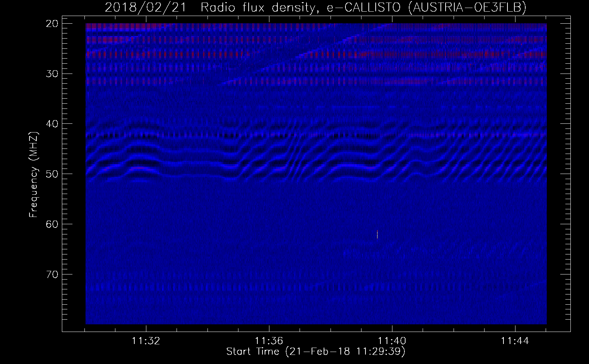Click the 'Start Time (21-Feb-18 11:29:39)' label
The width and height of the screenshot is (589, 364).
316,352
